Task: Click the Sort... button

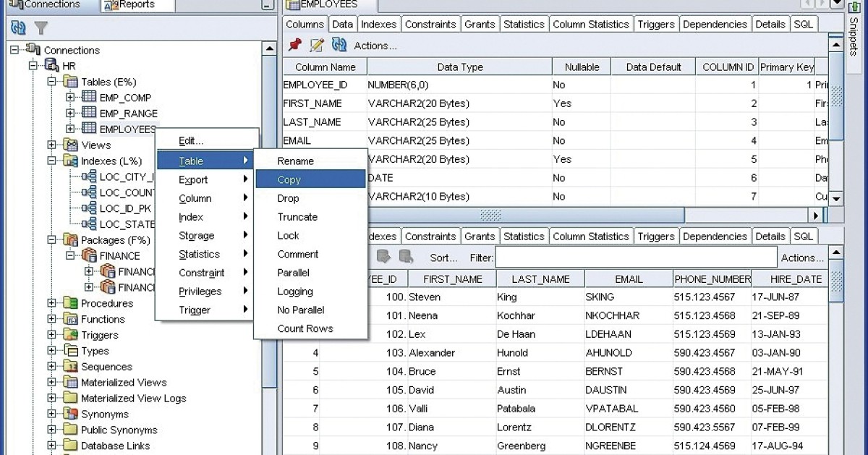Action: pyautogui.click(x=443, y=258)
